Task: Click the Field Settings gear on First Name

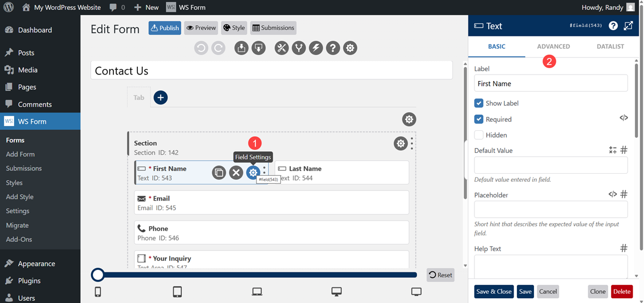Action: coord(253,173)
